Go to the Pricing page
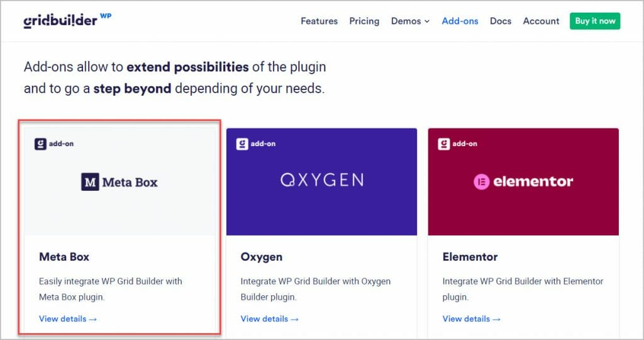The height and width of the screenshot is (340, 644). [364, 21]
